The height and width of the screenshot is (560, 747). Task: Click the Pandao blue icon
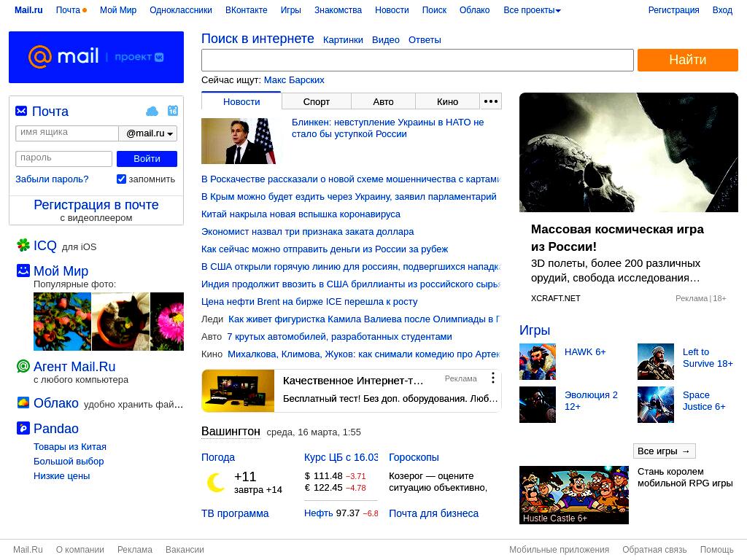[x=23, y=428]
